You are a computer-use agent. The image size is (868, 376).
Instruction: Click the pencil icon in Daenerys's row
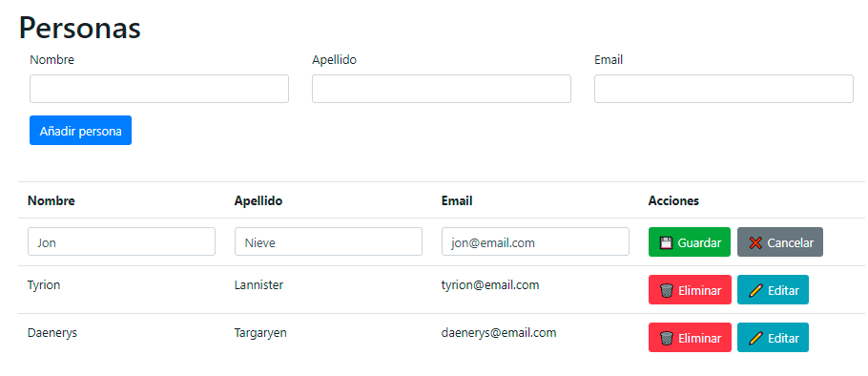[x=755, y=338]
